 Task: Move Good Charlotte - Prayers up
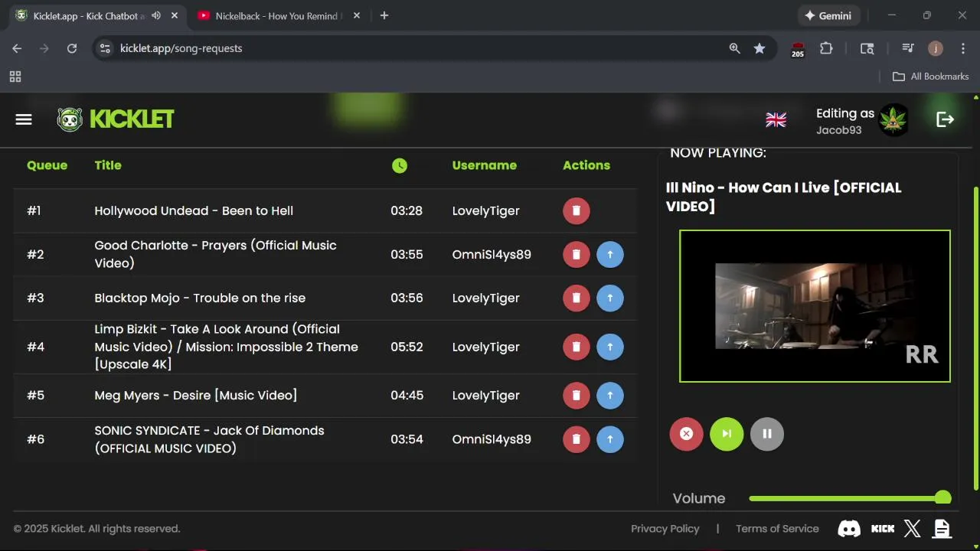(610, 254)
